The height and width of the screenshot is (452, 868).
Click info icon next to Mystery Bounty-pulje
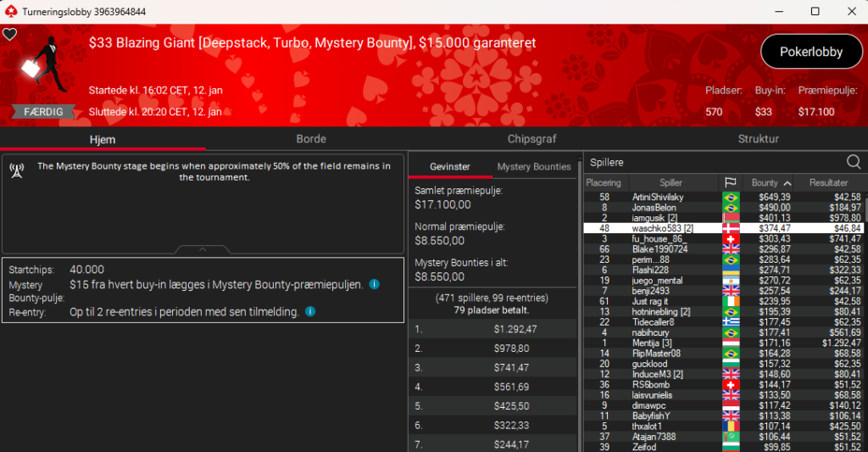pyautogui.click(x=374, y=285)
